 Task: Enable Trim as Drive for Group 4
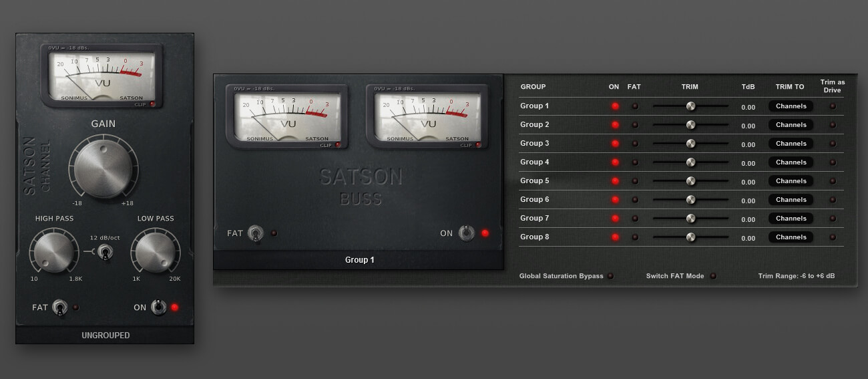(x=833, y=162)
